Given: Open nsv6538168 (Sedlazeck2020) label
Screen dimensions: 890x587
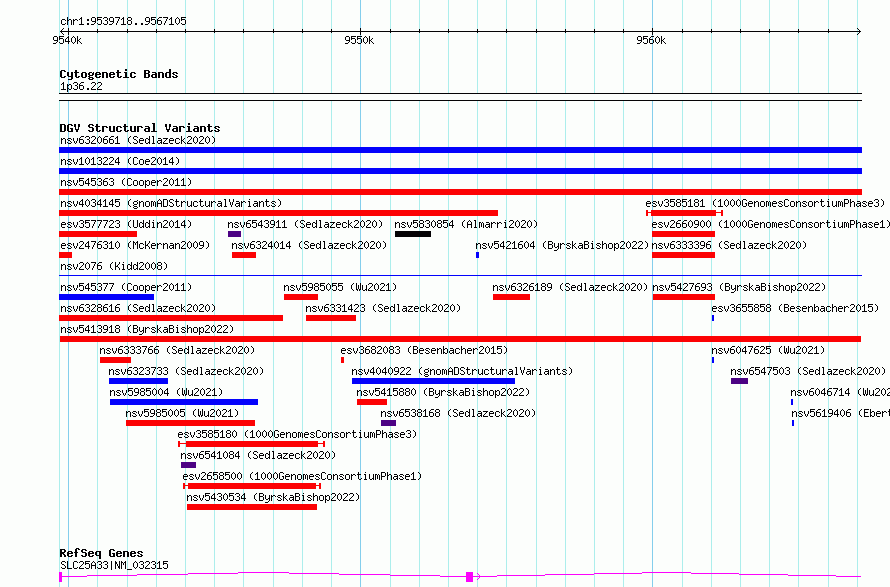Looking at the screenshot, I should click(x=458, y=413).
